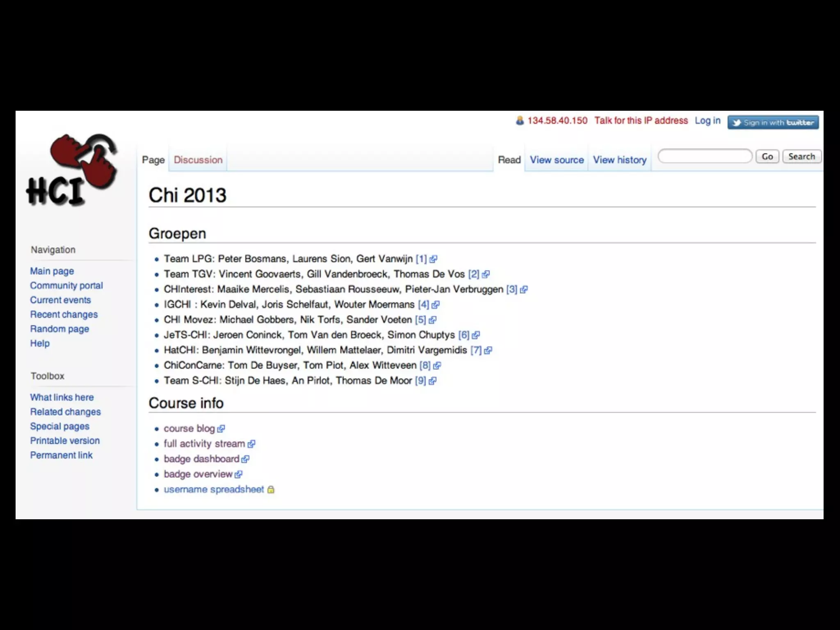
Task: Click external link icon after HatCHI [7]
Action: click(488, 351)
